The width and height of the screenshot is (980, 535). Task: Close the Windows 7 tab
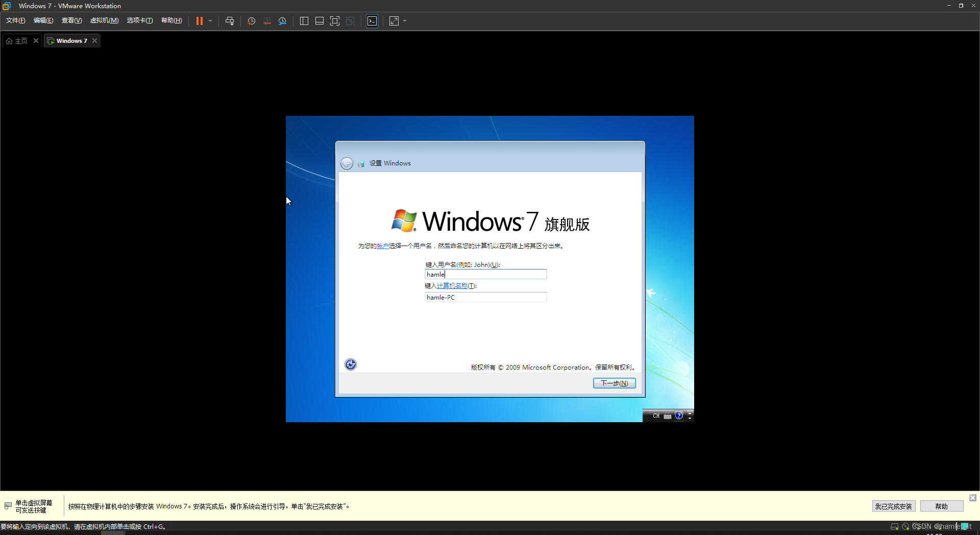94,41
